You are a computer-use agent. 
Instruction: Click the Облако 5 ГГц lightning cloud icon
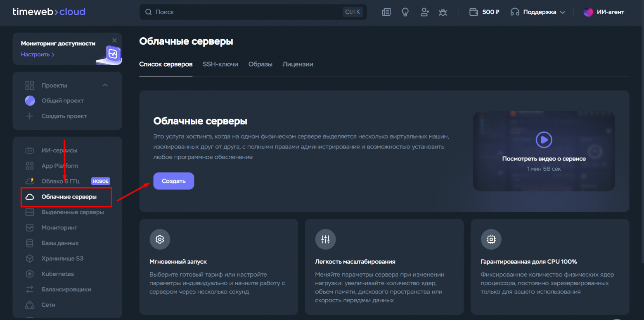(30, 181)
